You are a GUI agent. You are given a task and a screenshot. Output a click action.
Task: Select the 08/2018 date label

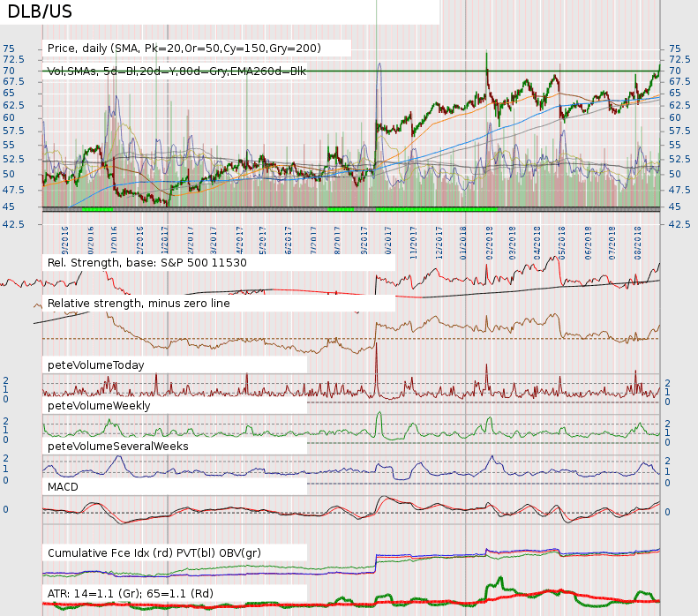[638, 243]
